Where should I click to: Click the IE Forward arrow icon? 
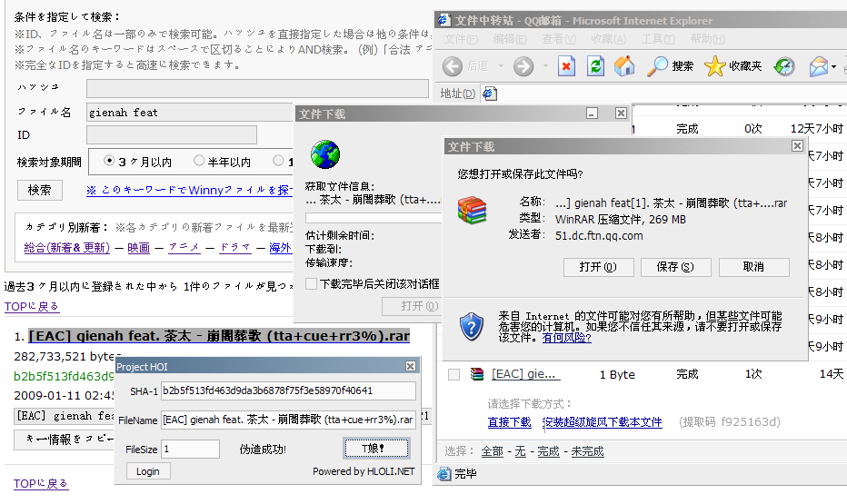(523, 66)
